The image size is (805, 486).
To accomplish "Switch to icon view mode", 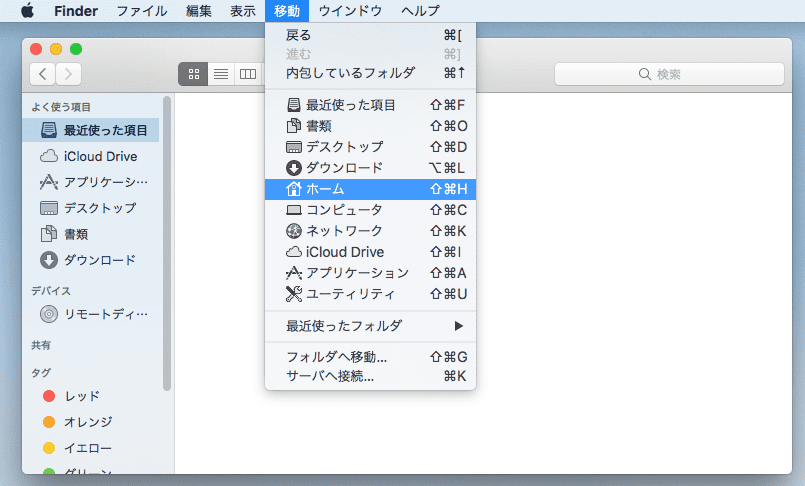I will pos(194,74).
